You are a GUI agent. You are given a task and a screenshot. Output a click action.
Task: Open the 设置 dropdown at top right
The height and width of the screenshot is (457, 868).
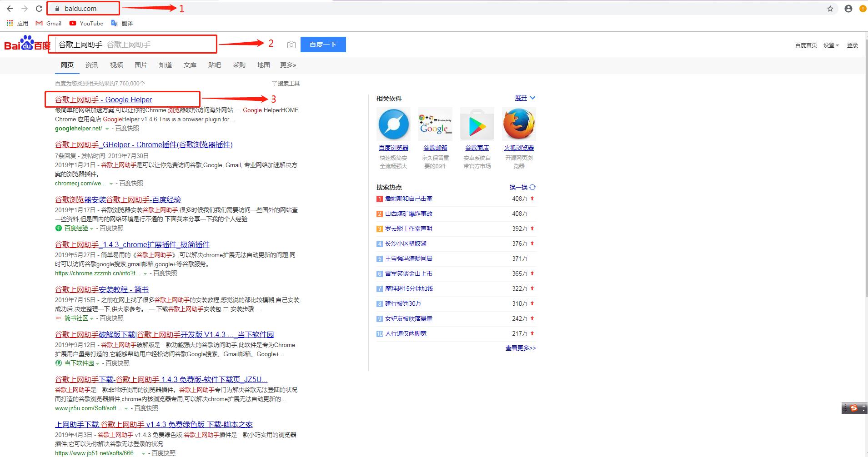pyautogui.click(x=830, y=45)
